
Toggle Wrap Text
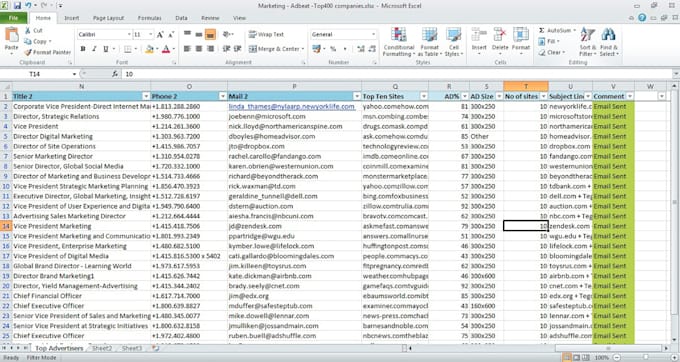[266, 34]
